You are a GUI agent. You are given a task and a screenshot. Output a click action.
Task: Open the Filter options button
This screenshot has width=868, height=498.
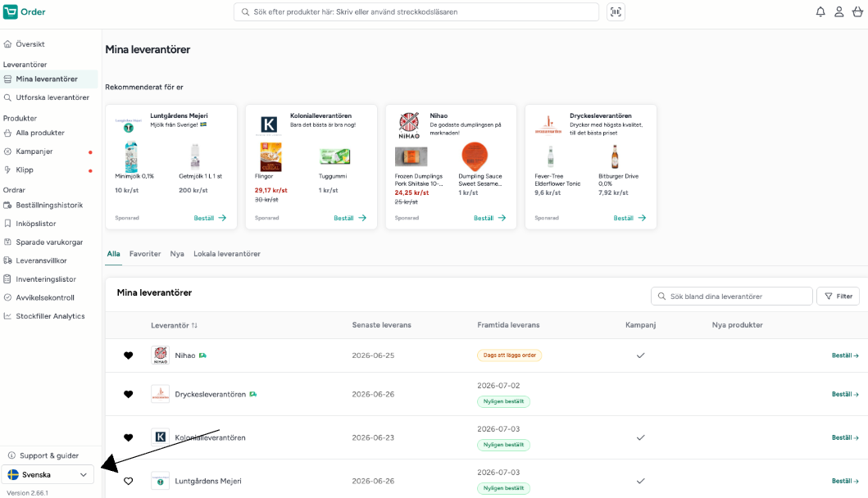coord(838,296)
